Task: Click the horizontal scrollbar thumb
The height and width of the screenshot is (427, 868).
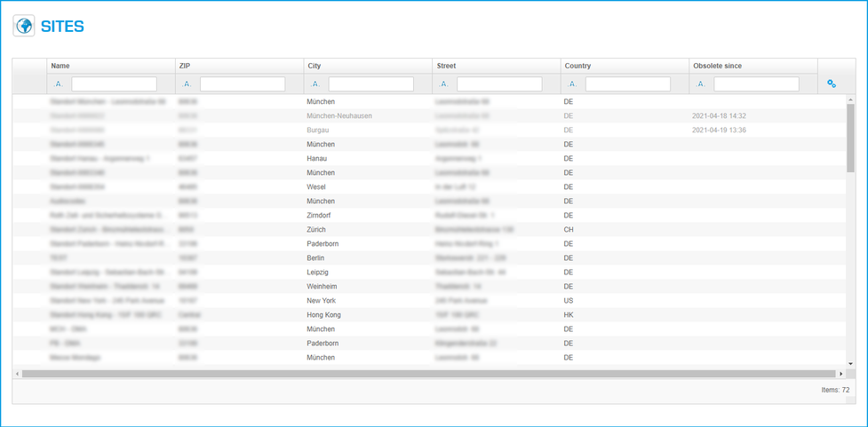Action: [x=430, y=374]
